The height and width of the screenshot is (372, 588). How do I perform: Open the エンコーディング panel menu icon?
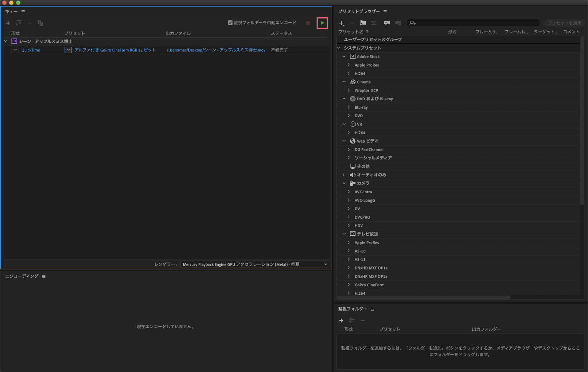pyautogui.click(x=44, y=276)
